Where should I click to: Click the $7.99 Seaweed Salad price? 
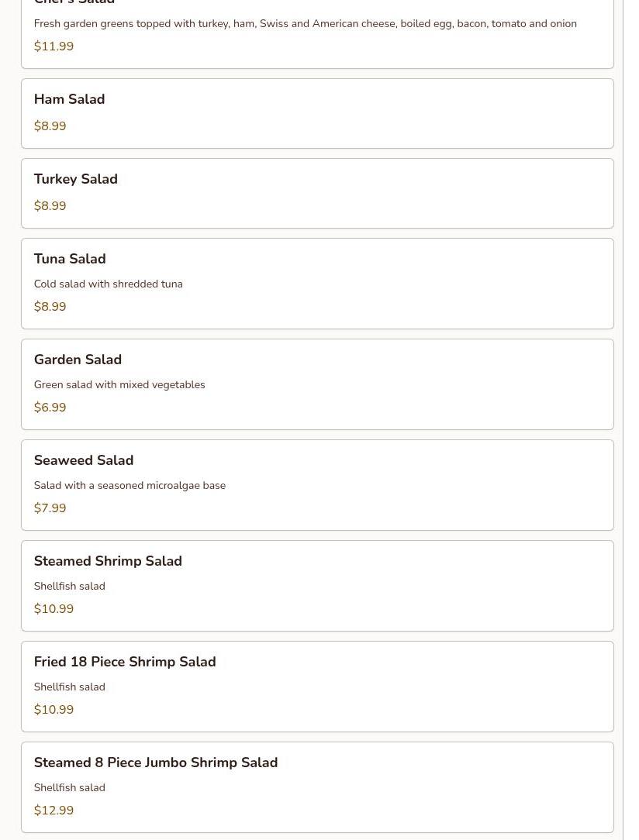tap(50, 508)
